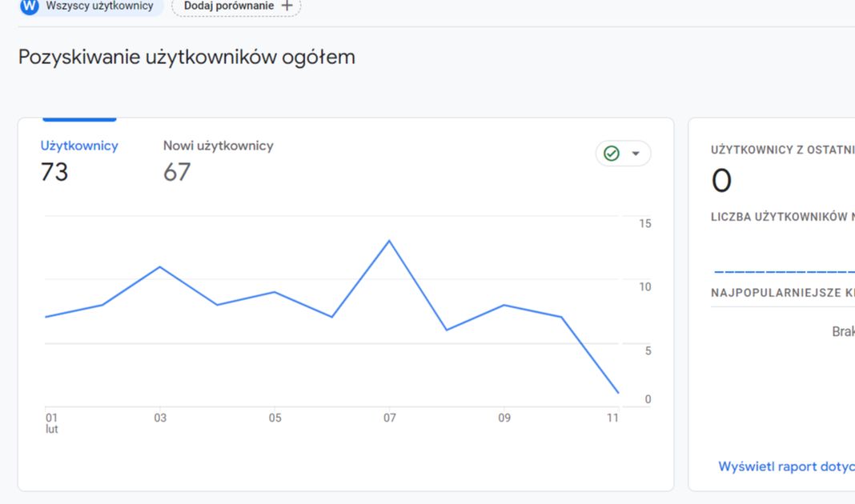Click the 05 date label on x-axis
Image resolution: width=855 pixels, height=504 pixels.
(x=275, y=418)
